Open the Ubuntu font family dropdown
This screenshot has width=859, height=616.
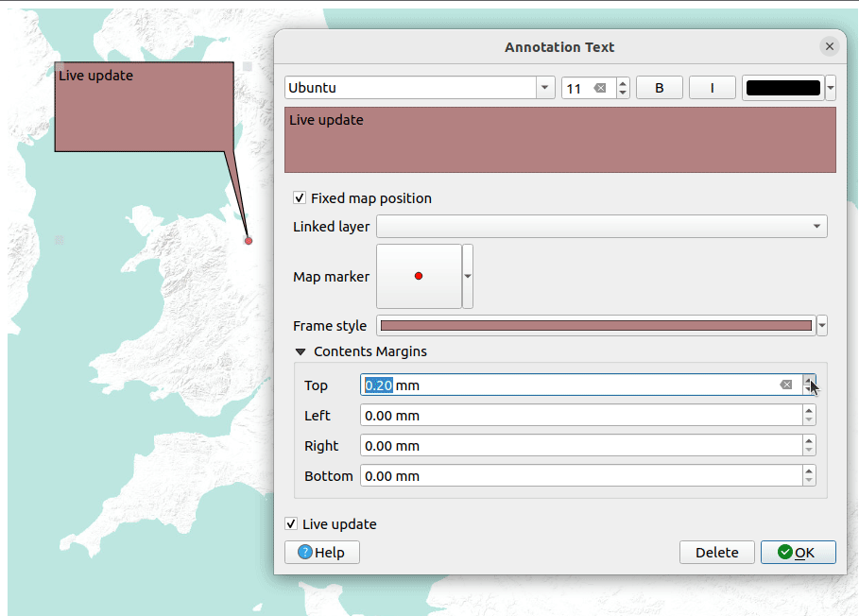(545, 88)
